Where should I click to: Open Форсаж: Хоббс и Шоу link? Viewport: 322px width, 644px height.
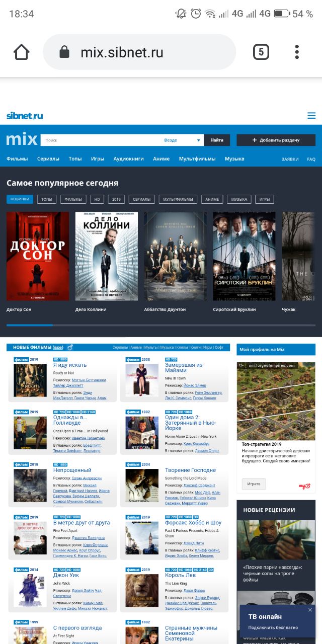(x=193, y=523)
